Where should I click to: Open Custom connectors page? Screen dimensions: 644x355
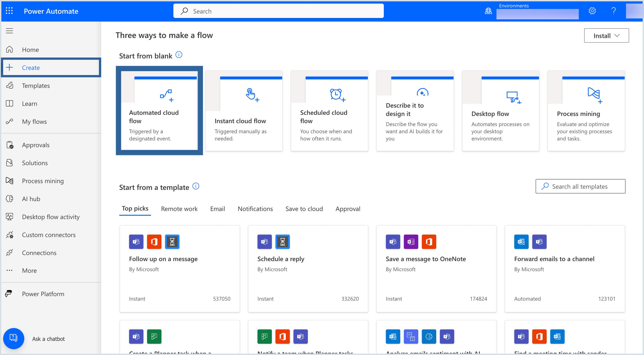[x=49, y=235]
